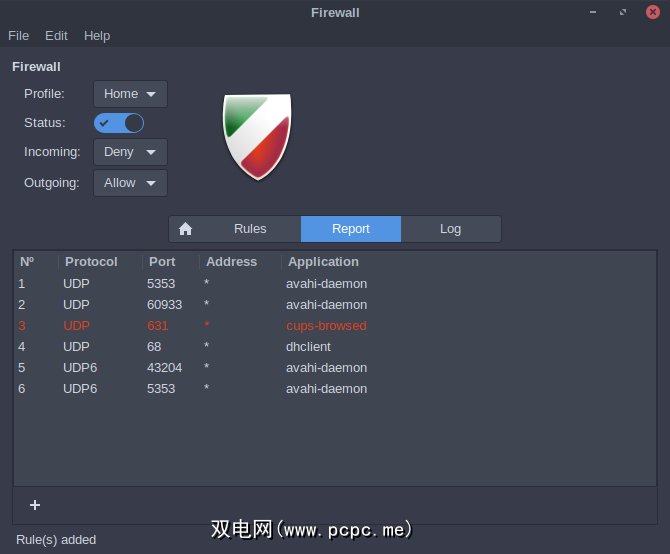Image resolution: width=670 pixels, height=554 pixels.
Task: Select the red cups-browsed row
Action: [335, 326]
